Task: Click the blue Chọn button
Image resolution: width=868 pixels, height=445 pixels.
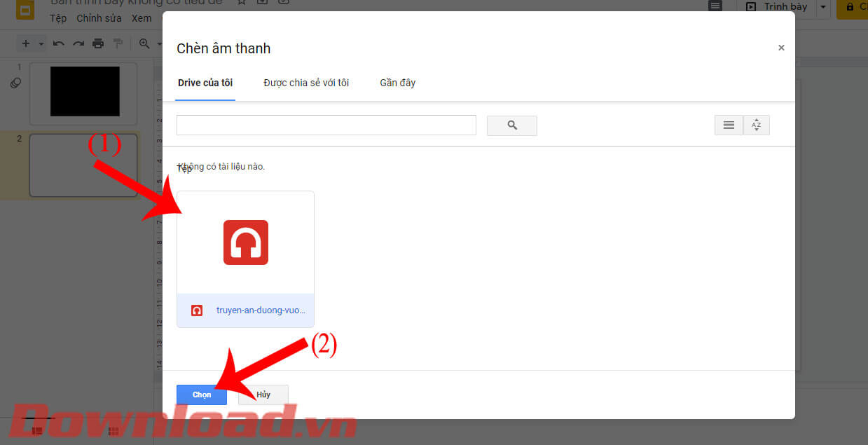Action: (x=202, y=395)
